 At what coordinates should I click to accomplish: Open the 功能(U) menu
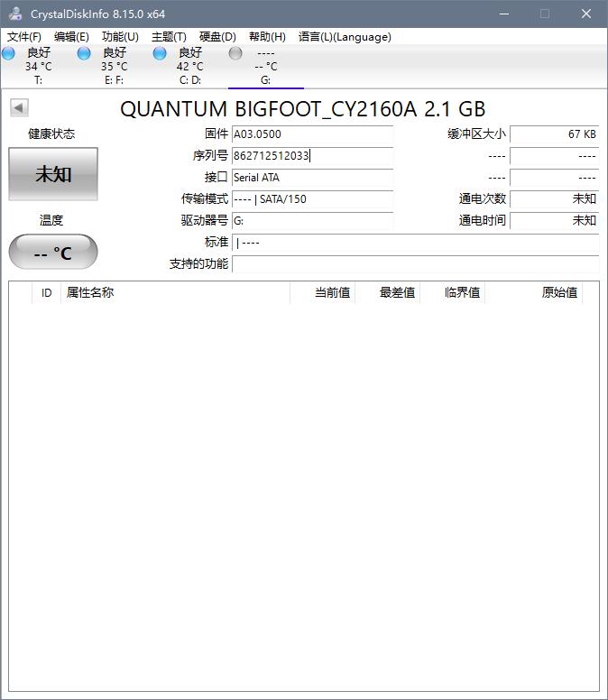click(x=120, y=37)
